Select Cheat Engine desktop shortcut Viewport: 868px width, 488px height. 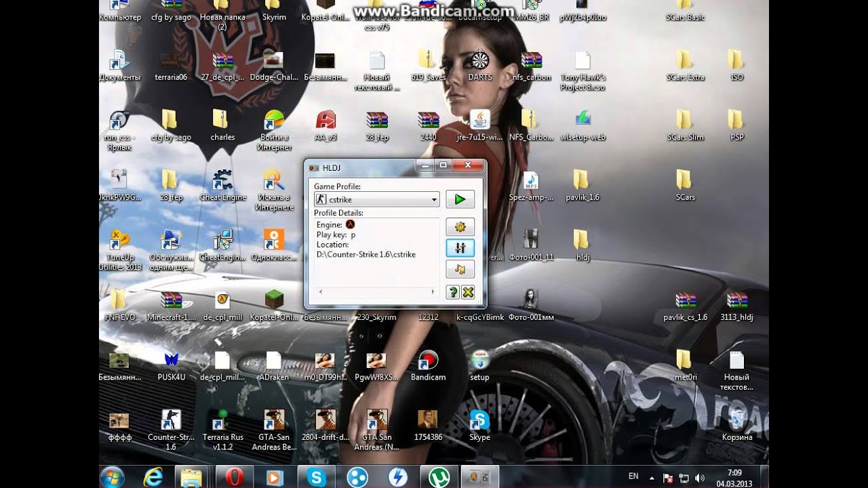[222, 186]
